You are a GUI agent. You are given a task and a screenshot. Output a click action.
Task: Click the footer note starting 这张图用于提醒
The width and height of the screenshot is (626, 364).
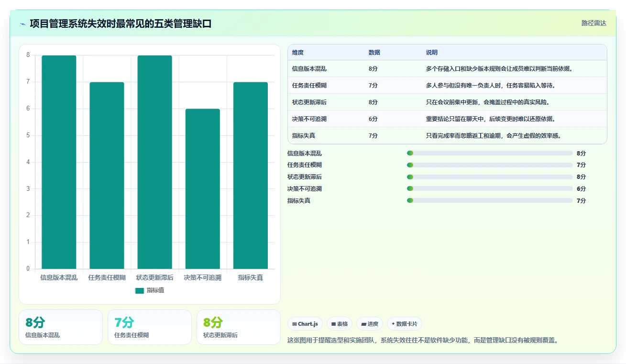(423, 341)
